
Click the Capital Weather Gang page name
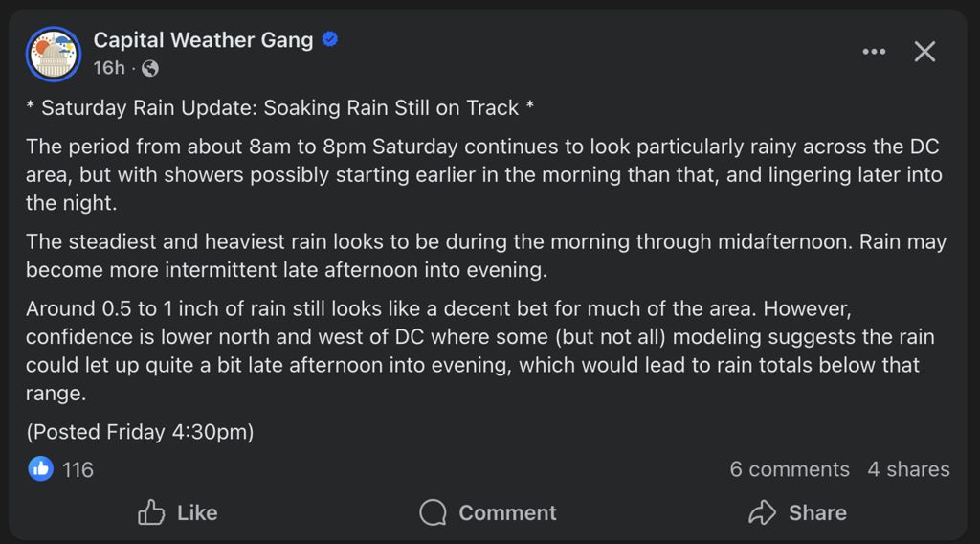point(203,39)
